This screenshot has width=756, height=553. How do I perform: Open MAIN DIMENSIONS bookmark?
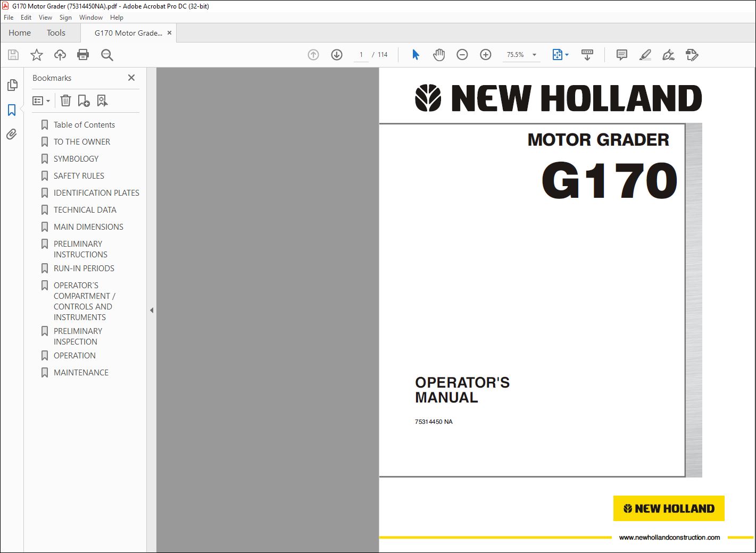(88, 227)
